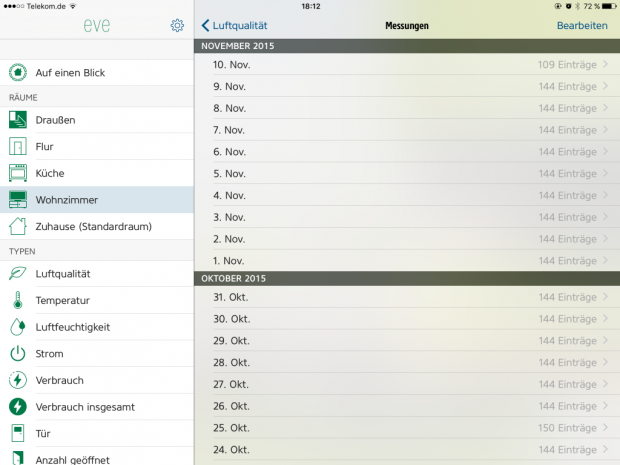Click the Tür door sensor icon
This screenshot has width=620, height=465.
[18, 433]
